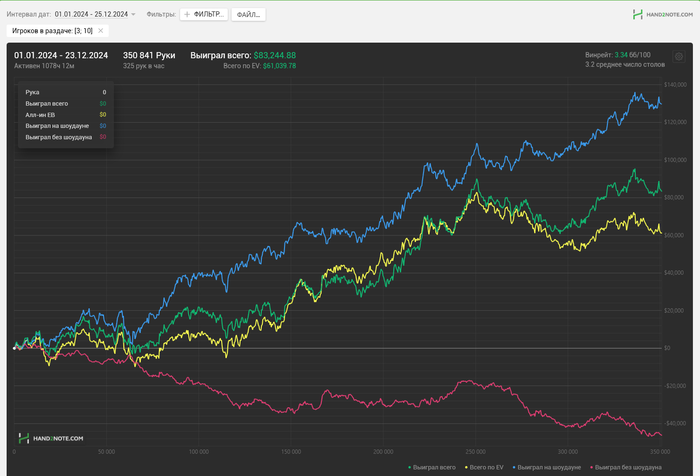
Task: Remove the players-in-hand filter chip
Action: coord(100,31)
